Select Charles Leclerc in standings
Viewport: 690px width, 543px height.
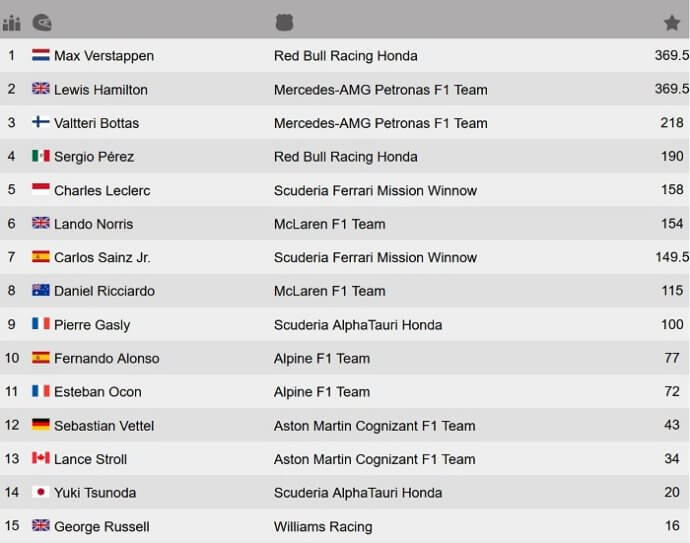click(x=102, y=191)
